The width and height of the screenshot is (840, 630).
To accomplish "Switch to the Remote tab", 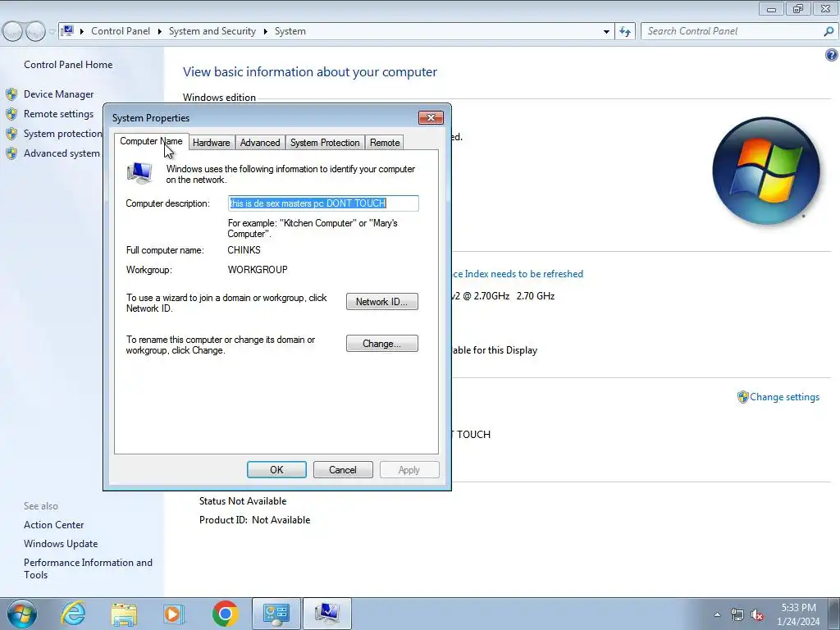I will click(x=385, y=143).
